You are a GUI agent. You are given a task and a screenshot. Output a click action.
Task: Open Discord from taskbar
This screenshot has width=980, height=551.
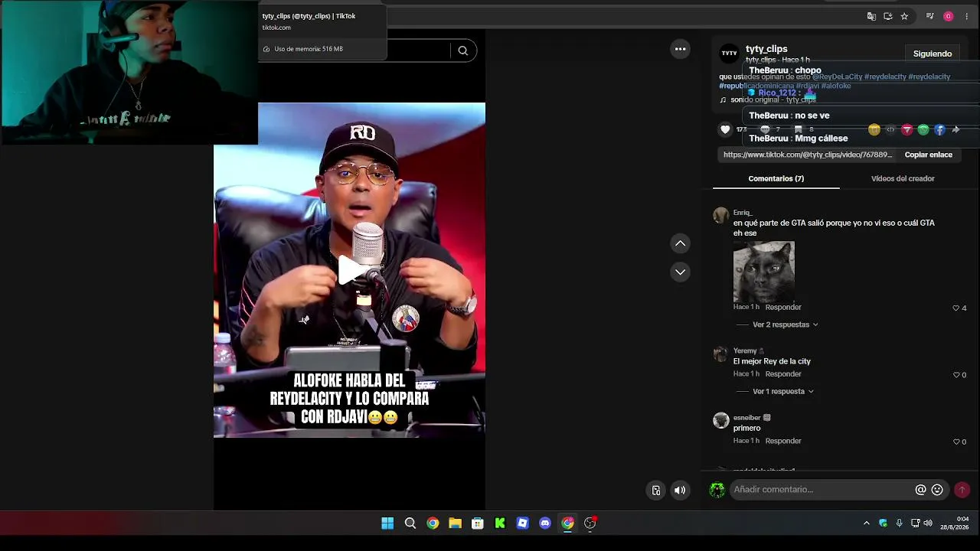(545, 523)
